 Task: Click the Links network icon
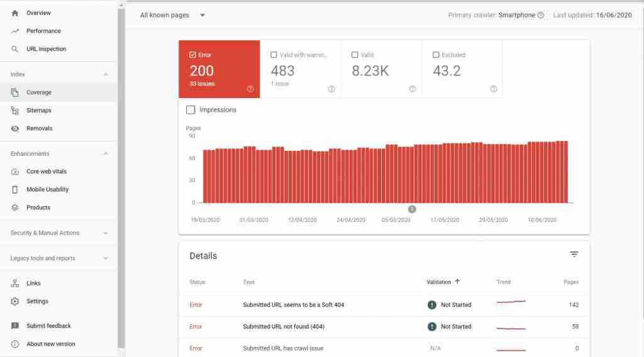15,283
